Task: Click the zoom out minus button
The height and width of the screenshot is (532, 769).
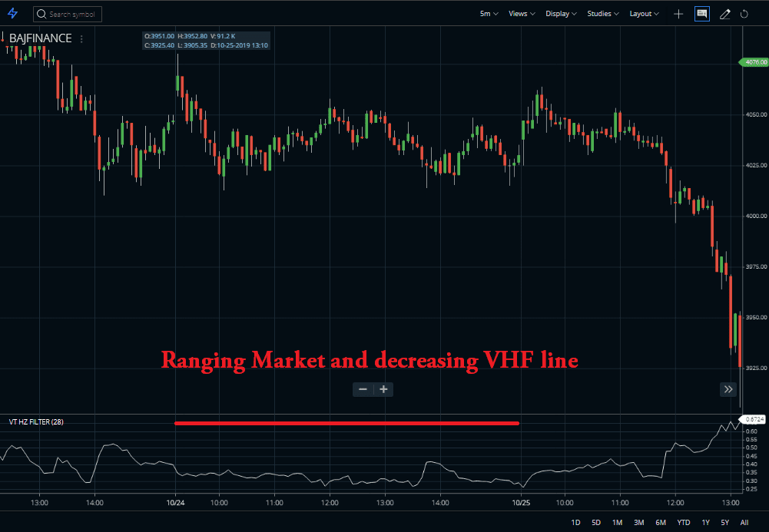Action: (x=363, y=389)
